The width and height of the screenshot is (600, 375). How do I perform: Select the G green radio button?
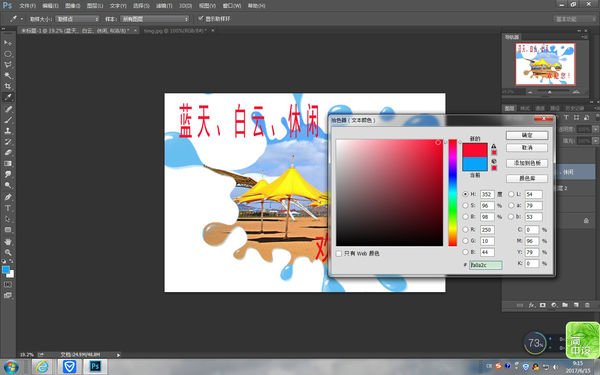point(465,241)
